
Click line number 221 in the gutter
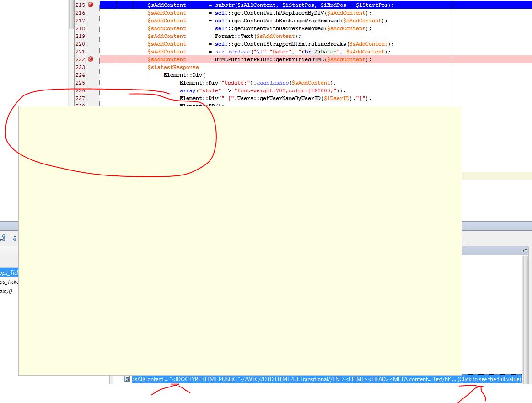coord(80,52)
